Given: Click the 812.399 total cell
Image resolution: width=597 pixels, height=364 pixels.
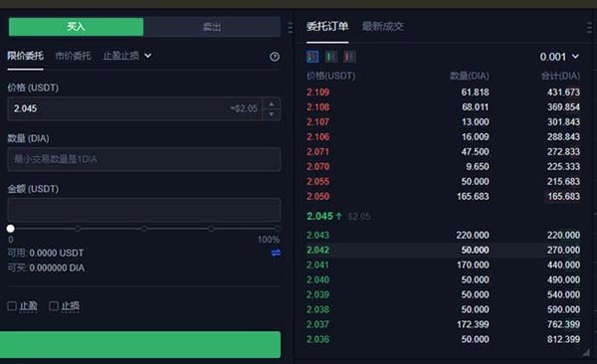Looking at the screenshot, I should click(563, 339).
